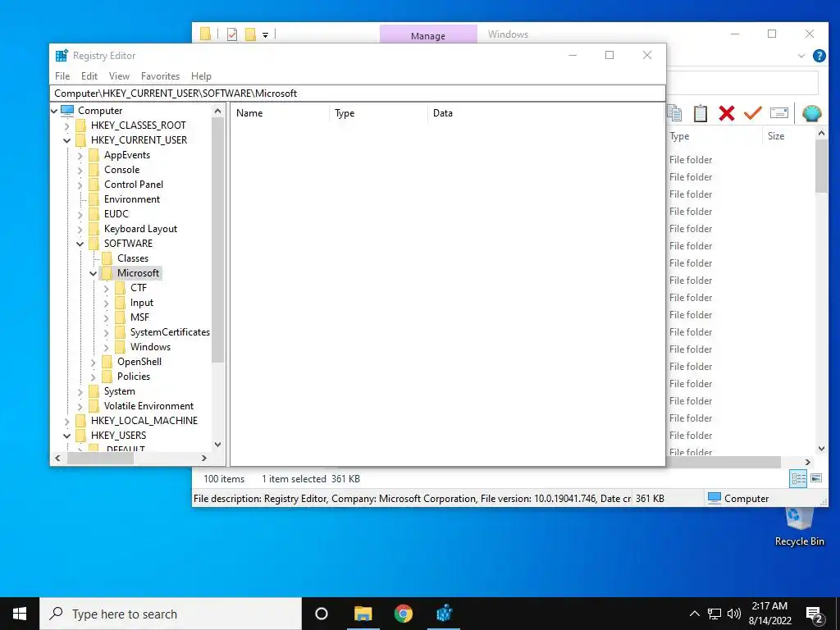Expand the AppEvents key
The image size is (840, 630).
point(80,155)
